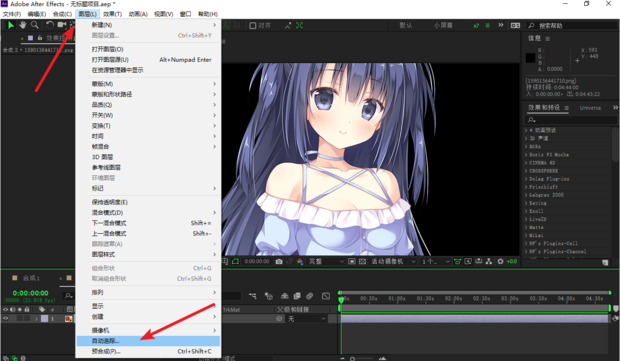
Task: Toggle frame blending icon in timeline
Action: 297,296
